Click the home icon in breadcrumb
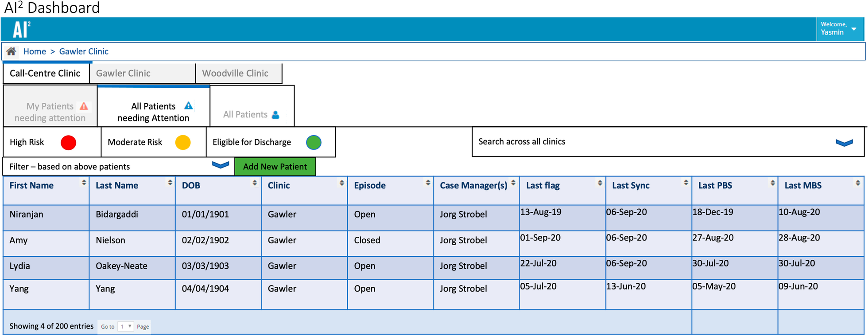 coord(11,51)
